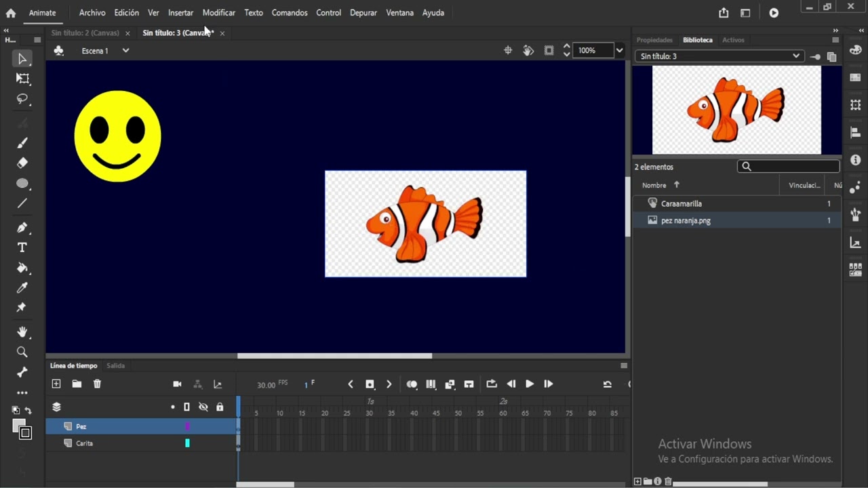868x488 pixels.
Task: Open the Timeline panel options menu
Action: (624, 366)
